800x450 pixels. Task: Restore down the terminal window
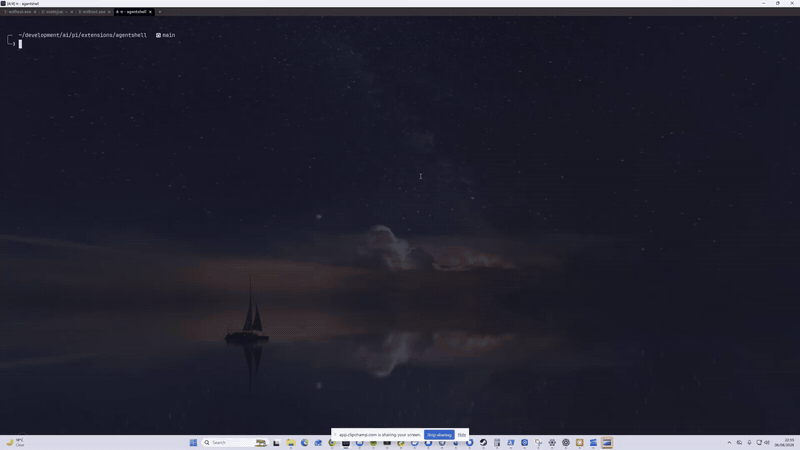(x=778, y=3)
